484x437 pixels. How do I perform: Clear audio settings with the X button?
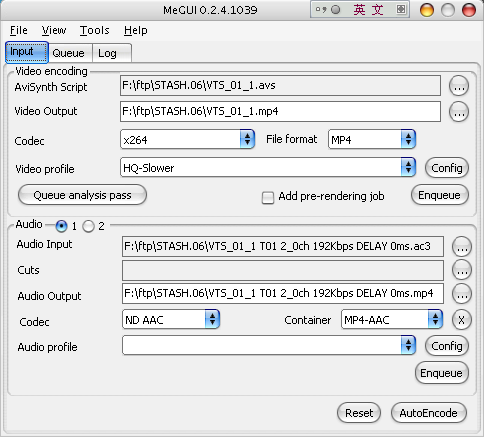coord(462,320)
